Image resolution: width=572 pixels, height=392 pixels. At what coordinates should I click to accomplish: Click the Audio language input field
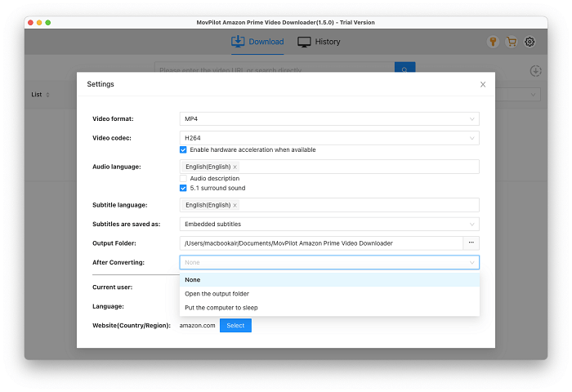click(329, 167)
